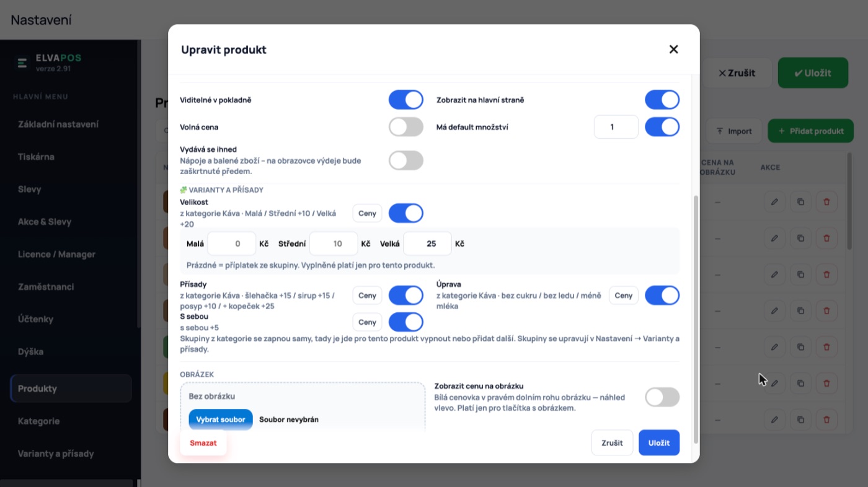The height and width of the screenshot is (487, 868).
Task: Open Účtenky in the background sidebar
Action: pos(35,319)
